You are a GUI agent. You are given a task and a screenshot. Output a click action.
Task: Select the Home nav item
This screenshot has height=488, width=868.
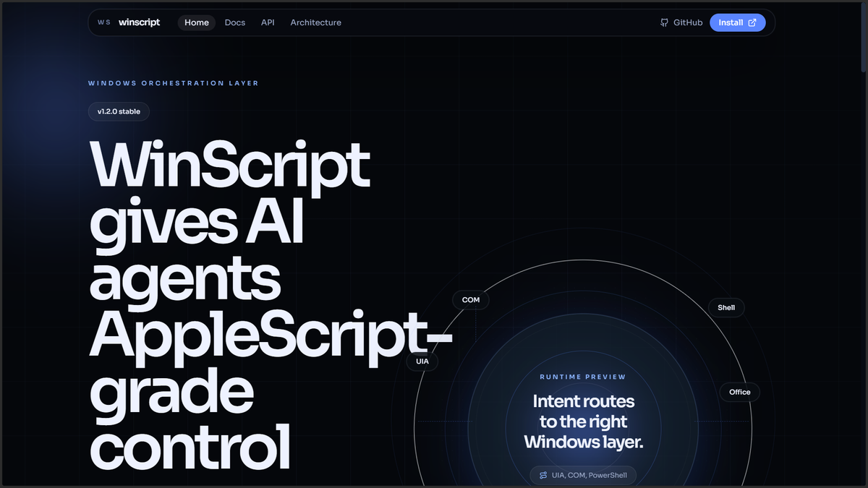click(196, 22)
